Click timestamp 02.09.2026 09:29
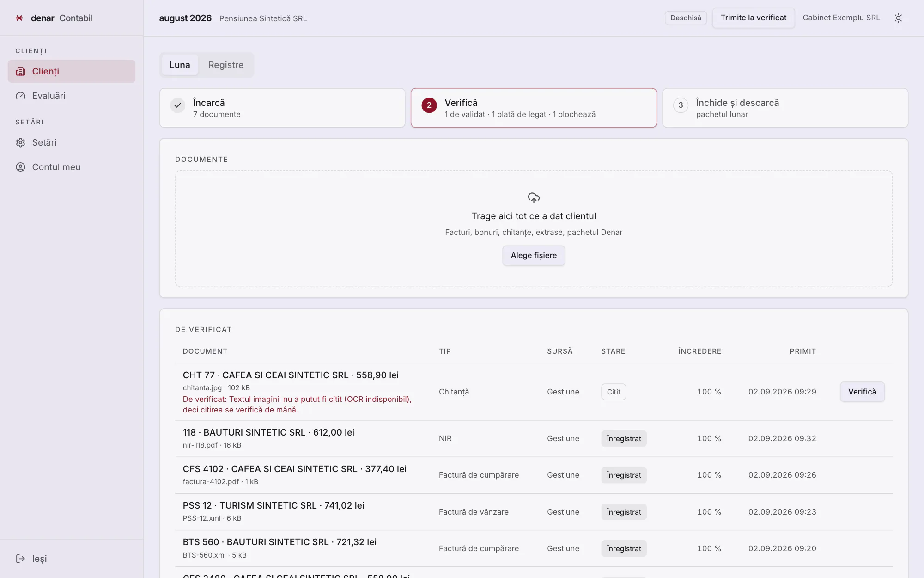This screenshot has height=578, width=924. (x=782, y=392)
